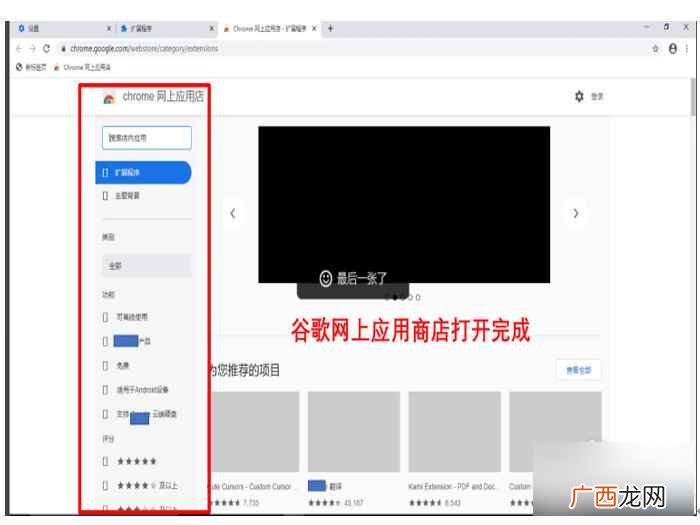
Task: Click the 翻译 extension title text
Action: click(x=335, y=486)
